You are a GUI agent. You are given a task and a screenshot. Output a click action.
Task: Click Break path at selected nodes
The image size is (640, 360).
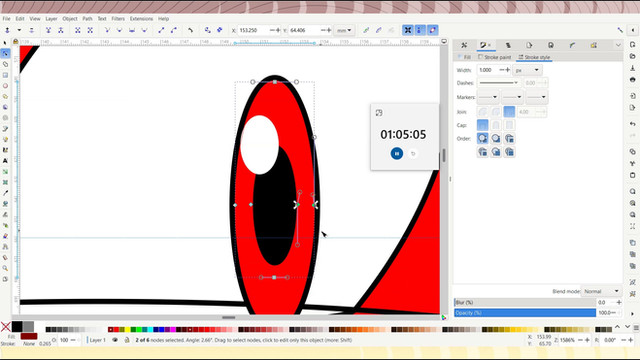[61, 30]
